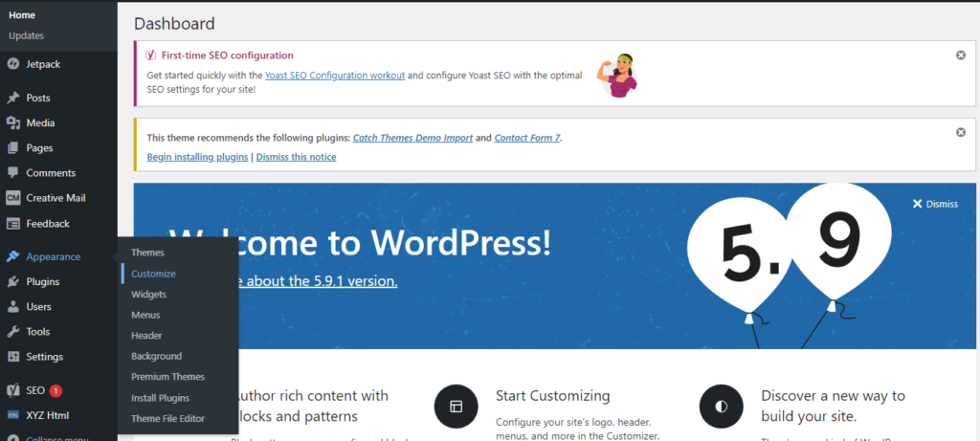Close the theme recommended plugins notice
This screenshot has width=980, height=441.
coord(961,132)
